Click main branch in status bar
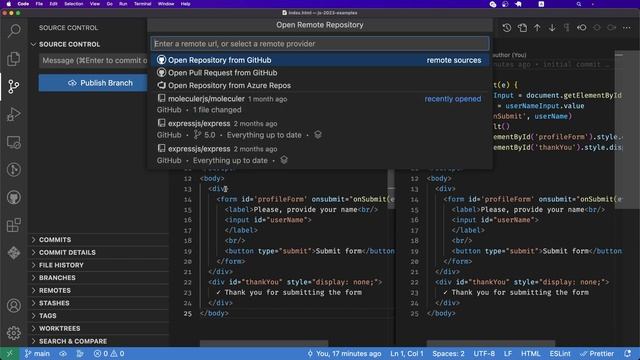This screenshot has height=360, width=640. coord(37,353)
